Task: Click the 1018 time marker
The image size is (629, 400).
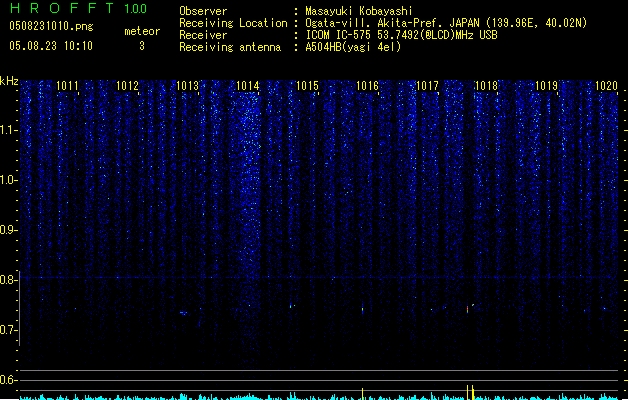Action: point(486,86)
